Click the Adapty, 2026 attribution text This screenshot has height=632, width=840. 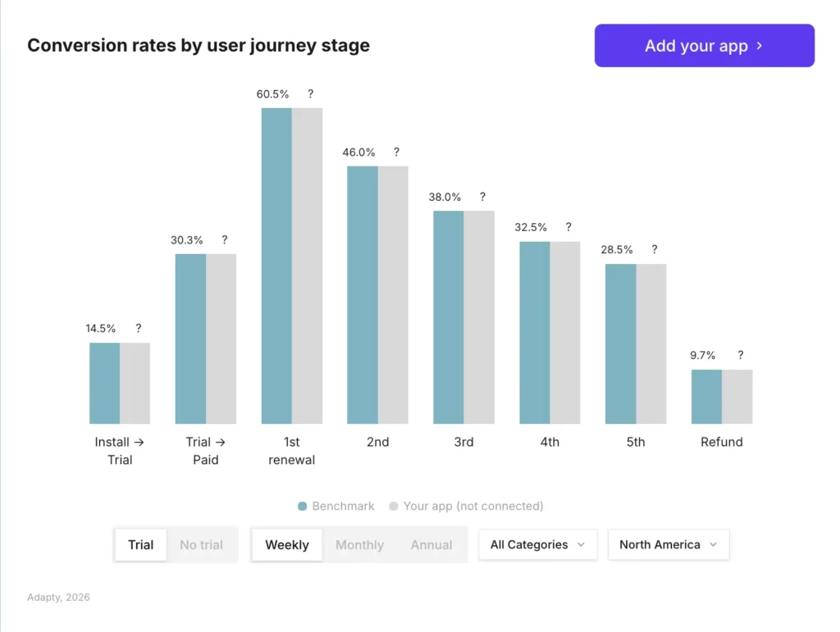58,598
